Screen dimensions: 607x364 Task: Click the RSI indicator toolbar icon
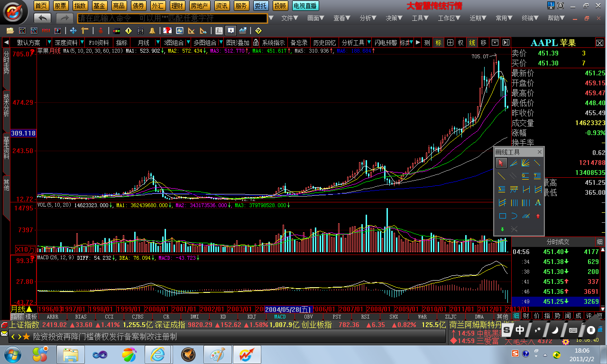point(46,30)
